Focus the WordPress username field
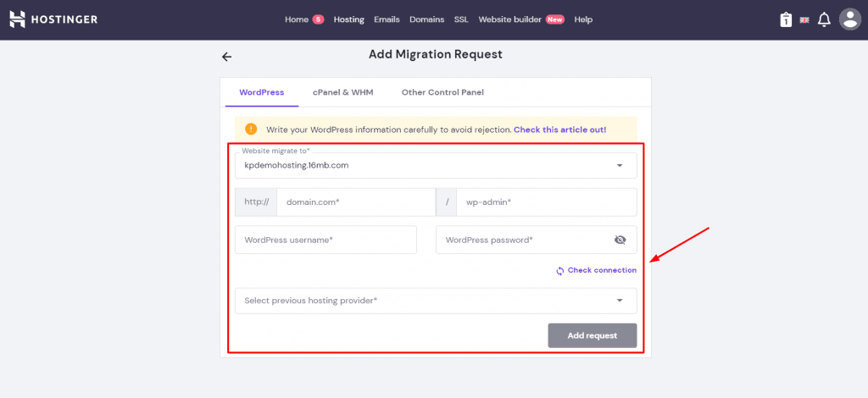The height and width of the screenshot is (398, 868). click(x=325, y=240)
